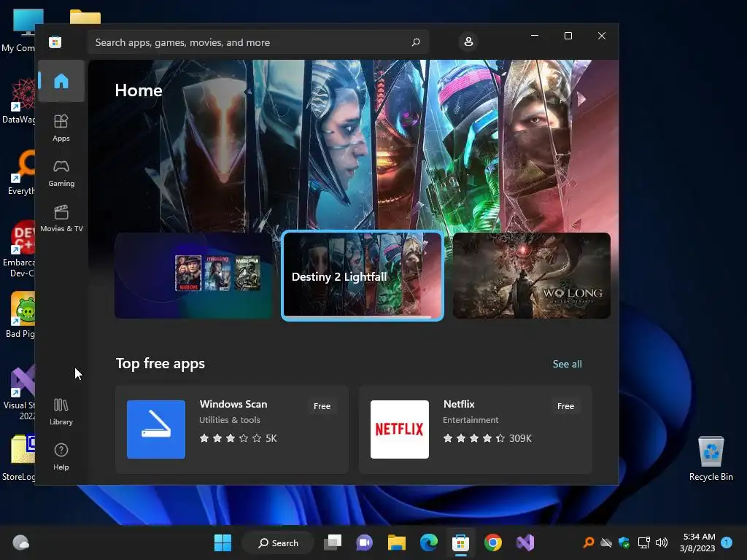Image resolution: width=747 pixels, height=560 pixels.
Task: Focus the Search apps, games, movies field
Action: 258,42
